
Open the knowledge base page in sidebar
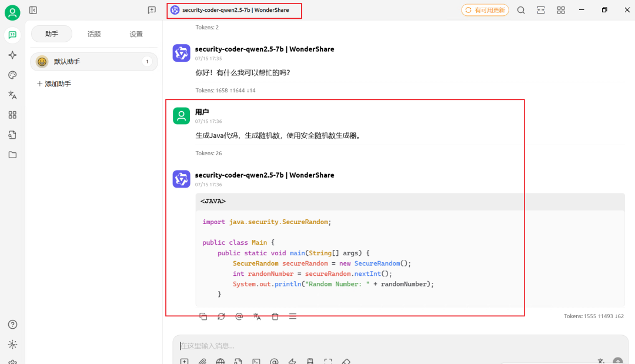coord(12,135)
